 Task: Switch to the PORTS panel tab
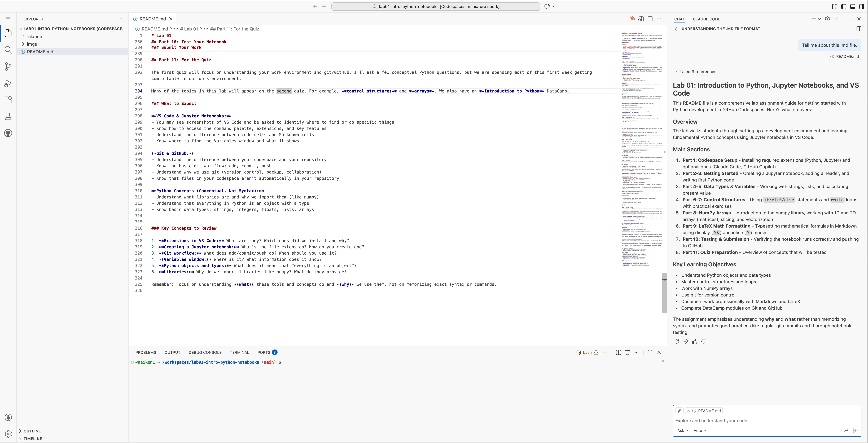pos(264,352)
